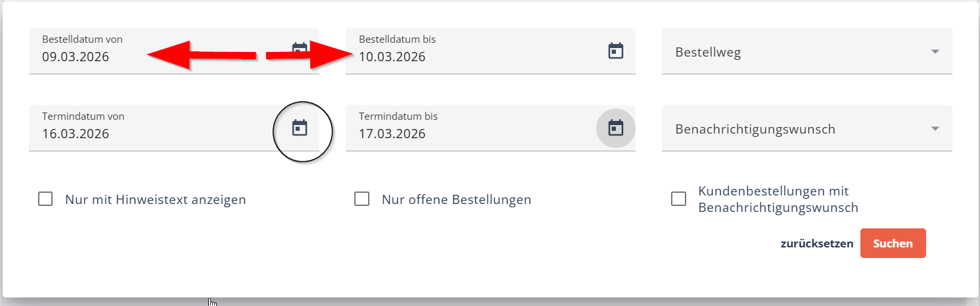Click the Bestelldatum bis date 10.03.2026

pos(392,57)
